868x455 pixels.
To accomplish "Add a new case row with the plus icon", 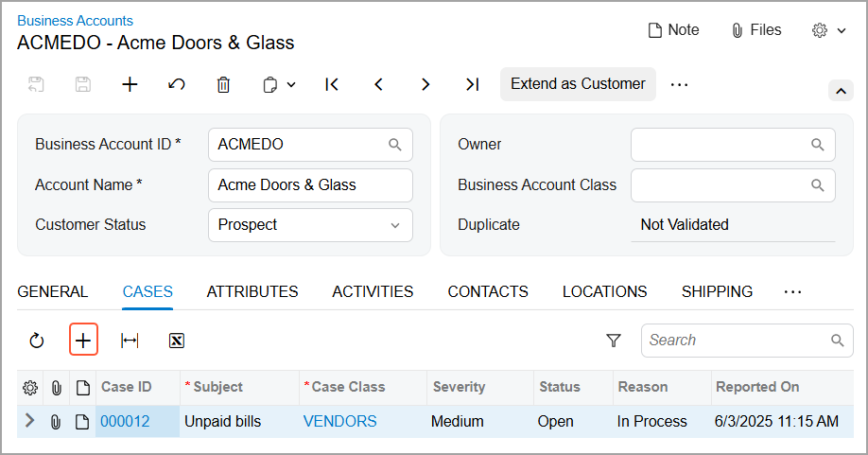I will tap(83, 341).
